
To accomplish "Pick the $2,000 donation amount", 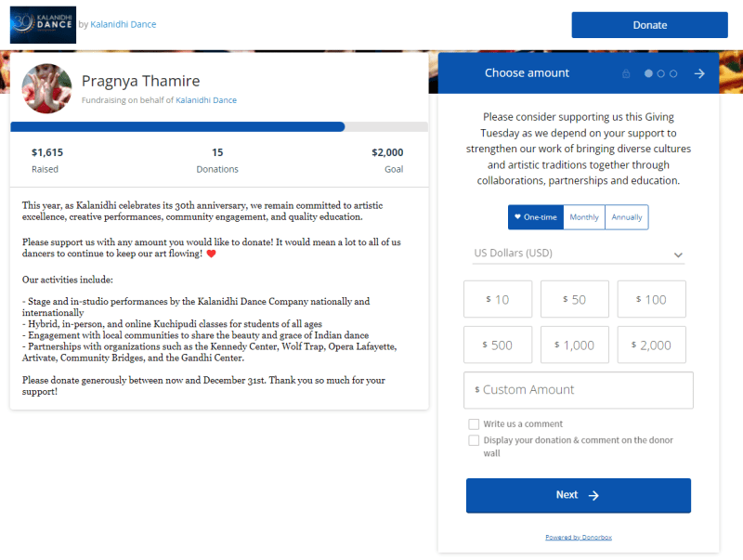I will (651, 345).
